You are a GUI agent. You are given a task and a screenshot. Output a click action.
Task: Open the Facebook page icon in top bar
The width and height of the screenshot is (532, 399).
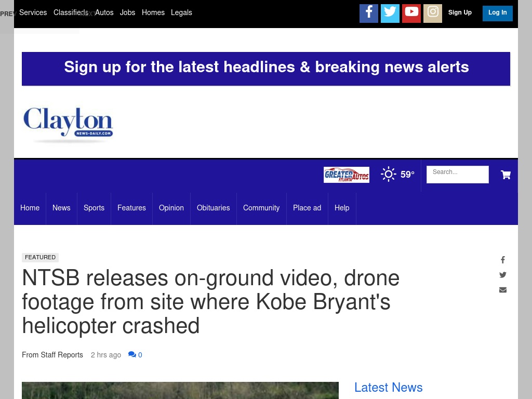tap(369, 14)
